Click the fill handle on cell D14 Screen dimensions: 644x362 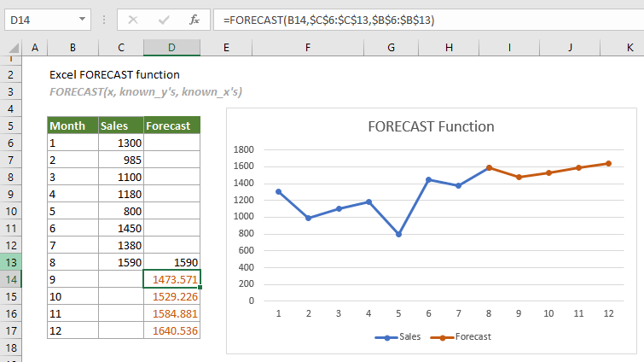[x=200, y=289]
